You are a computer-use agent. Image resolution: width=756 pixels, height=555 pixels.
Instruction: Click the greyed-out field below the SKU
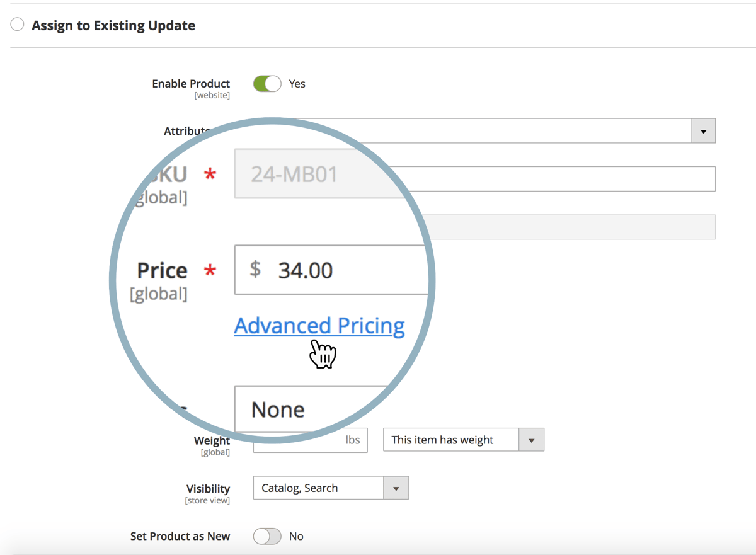[x=567, y=227]
